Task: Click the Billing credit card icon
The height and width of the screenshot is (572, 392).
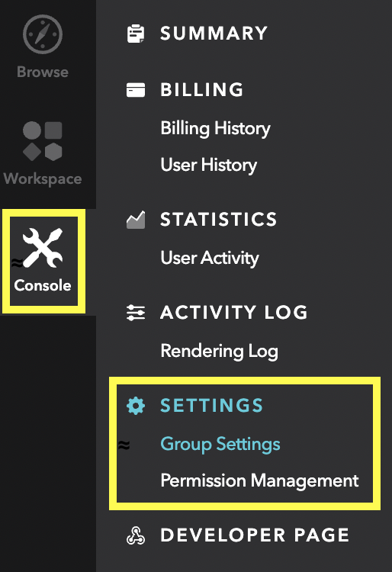Action: 136,90
